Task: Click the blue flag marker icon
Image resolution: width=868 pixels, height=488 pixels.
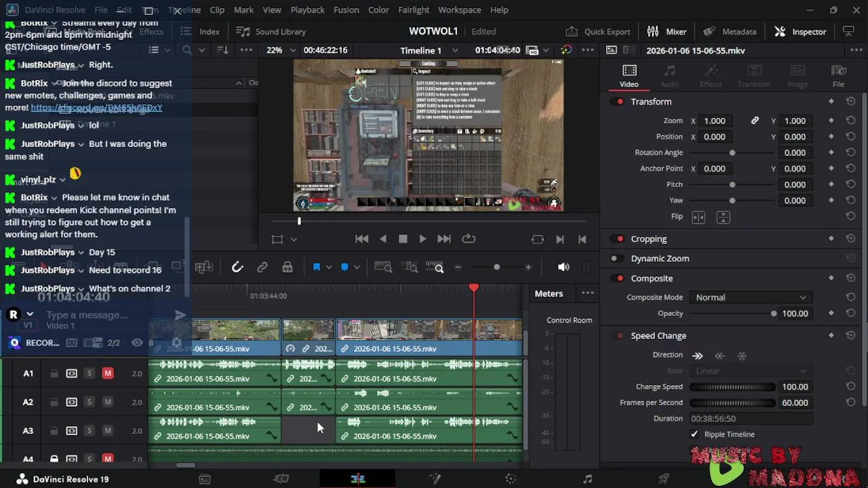Action: 316,268
